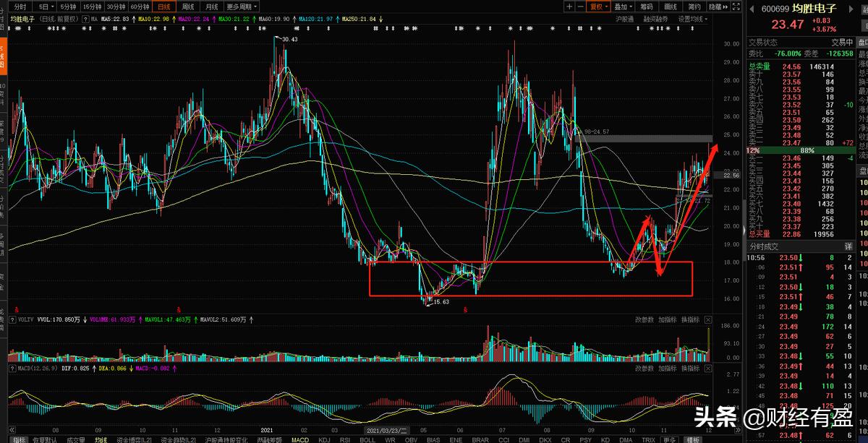Toggle 沪股通 overlay on chart

(x=624, y=19)
